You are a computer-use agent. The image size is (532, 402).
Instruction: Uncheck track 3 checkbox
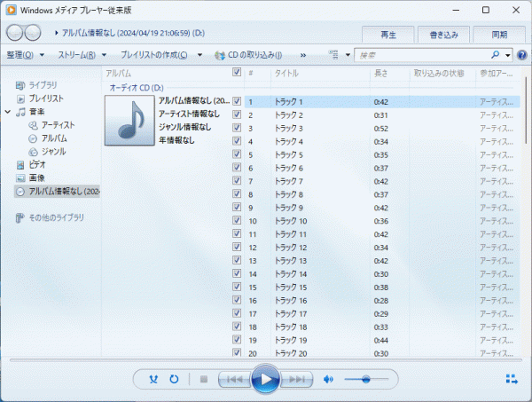pos(237,128)
